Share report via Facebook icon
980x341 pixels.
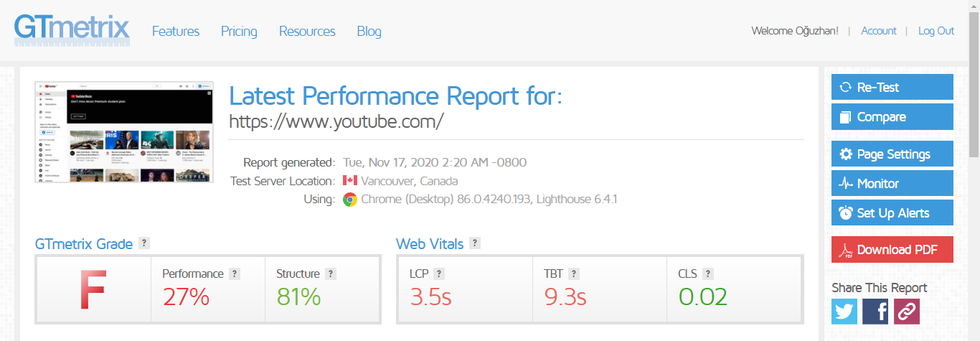point(875,312)
